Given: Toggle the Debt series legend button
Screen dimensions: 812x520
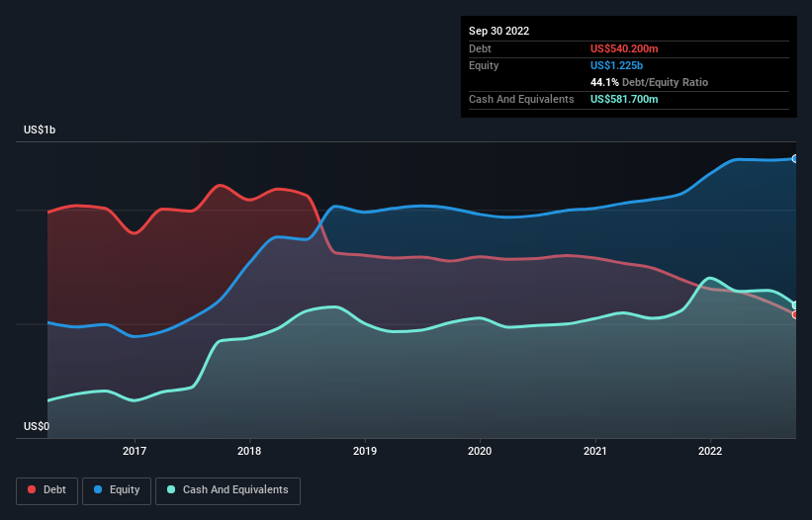Looking at the screenshot, I should point(46,490).
